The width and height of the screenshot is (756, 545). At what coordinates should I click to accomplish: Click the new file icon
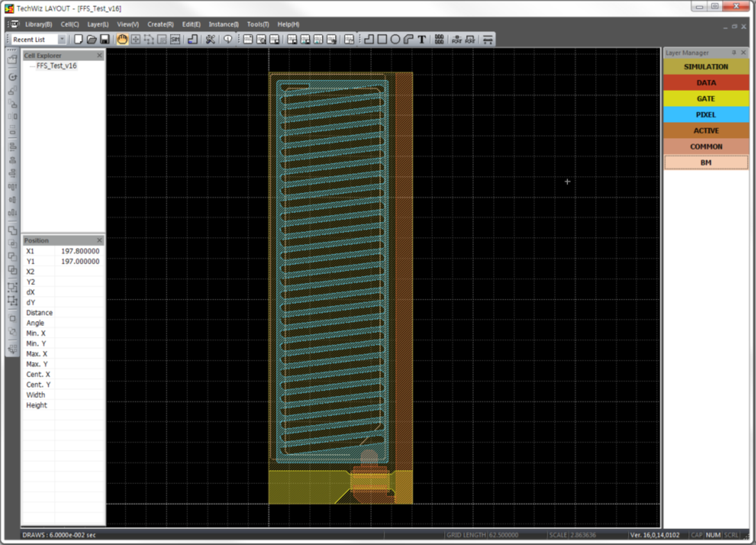pos(78,40)
